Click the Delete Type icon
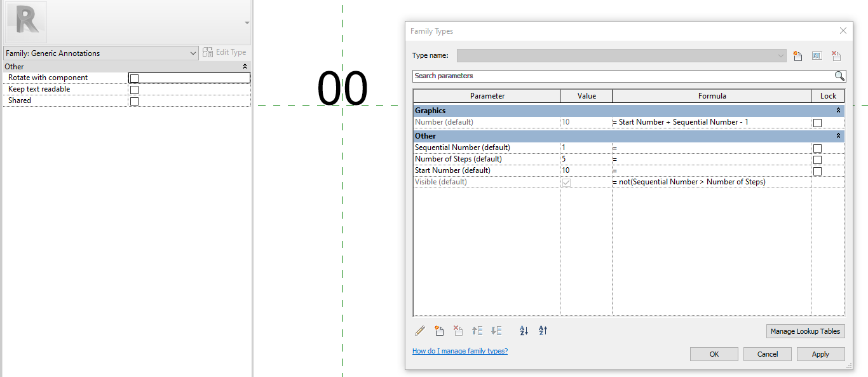Screen dimensions: 868x377 pos(836,56)
